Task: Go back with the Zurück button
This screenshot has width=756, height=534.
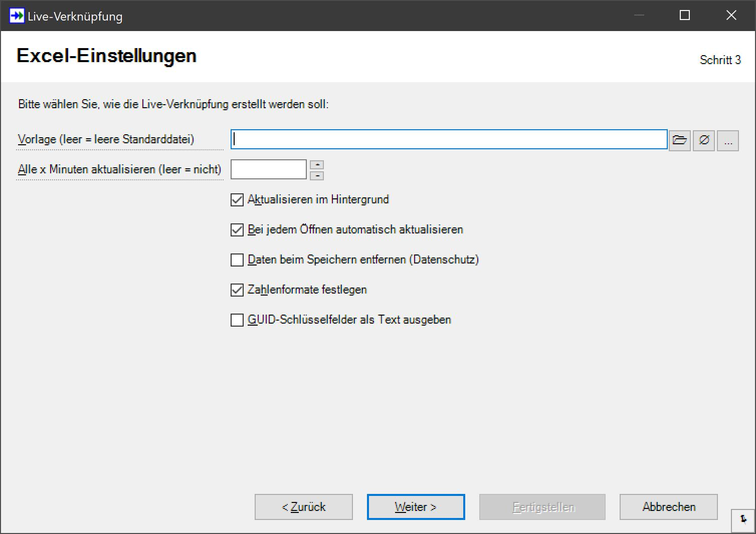Action: (x=304, y=507)
